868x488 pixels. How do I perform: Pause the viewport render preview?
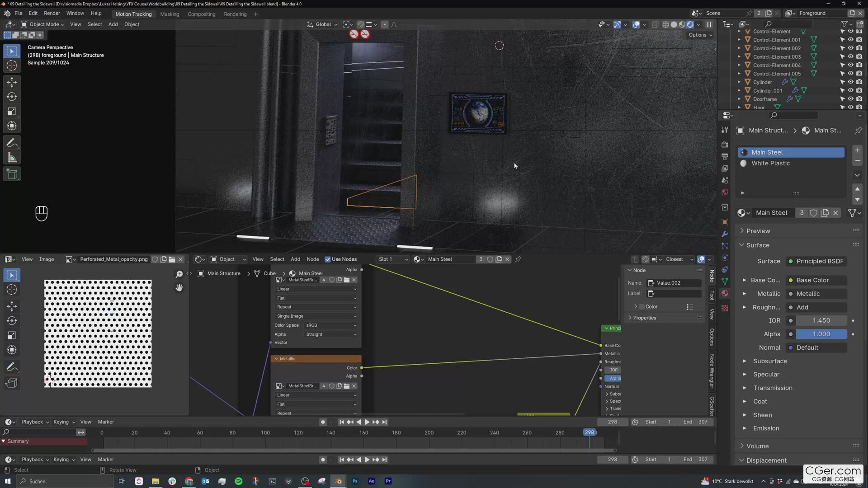point(709,24)
